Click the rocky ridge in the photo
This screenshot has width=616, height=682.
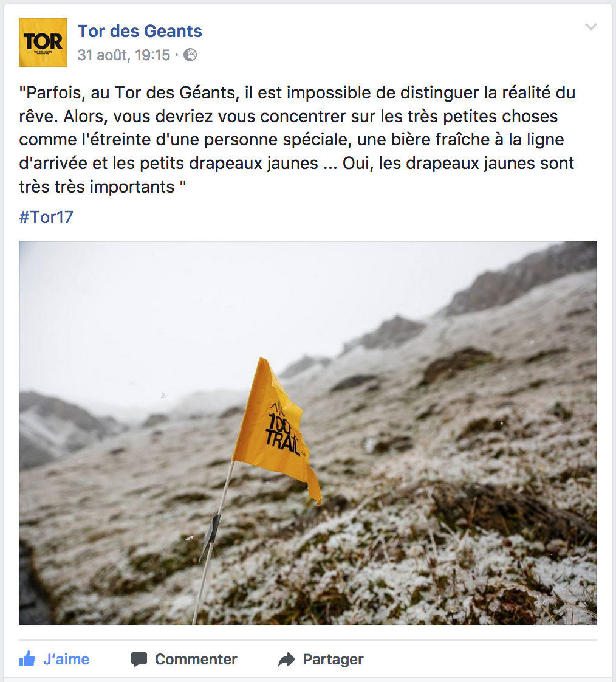click(522, 278)
